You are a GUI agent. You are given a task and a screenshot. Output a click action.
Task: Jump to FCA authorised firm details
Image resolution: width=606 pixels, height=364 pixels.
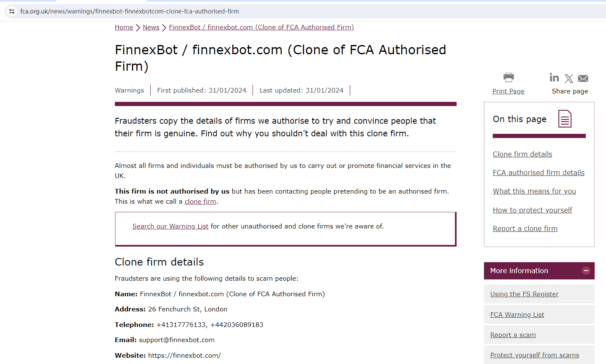click(538, 173)
